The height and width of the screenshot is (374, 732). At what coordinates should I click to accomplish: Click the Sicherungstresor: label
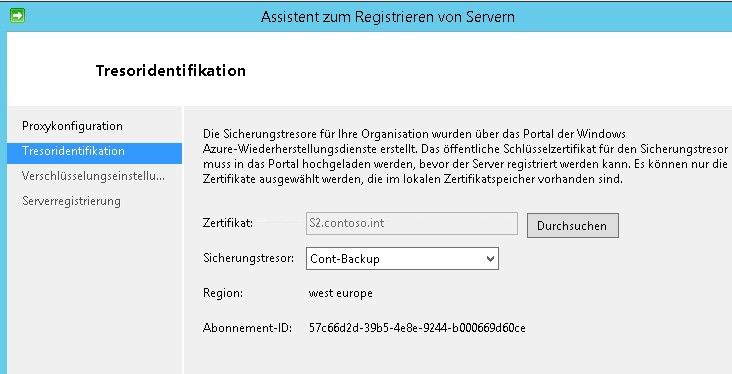pyautogui.click(x=248, y=258)
